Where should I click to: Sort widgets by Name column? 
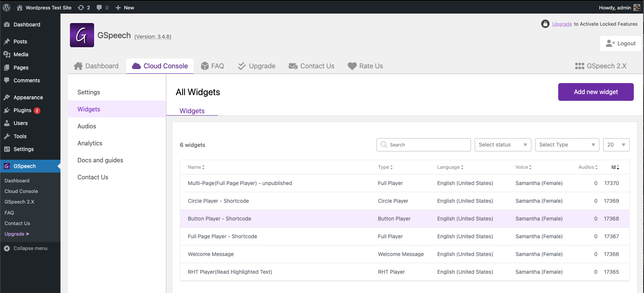point(196,167)
